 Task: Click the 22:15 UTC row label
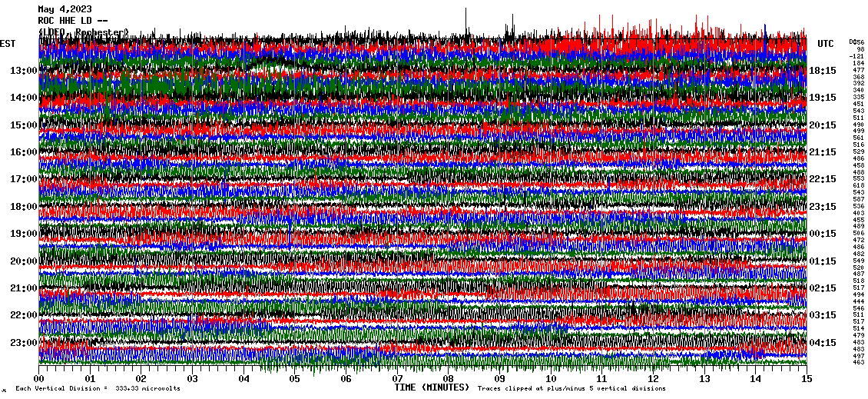coord(823,179)
